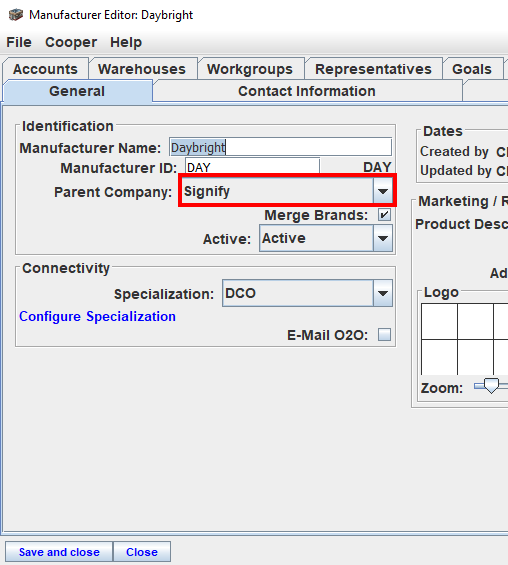Click Configure Specialization link
Screen dimensions: 508x565
[x=97, y=316]
